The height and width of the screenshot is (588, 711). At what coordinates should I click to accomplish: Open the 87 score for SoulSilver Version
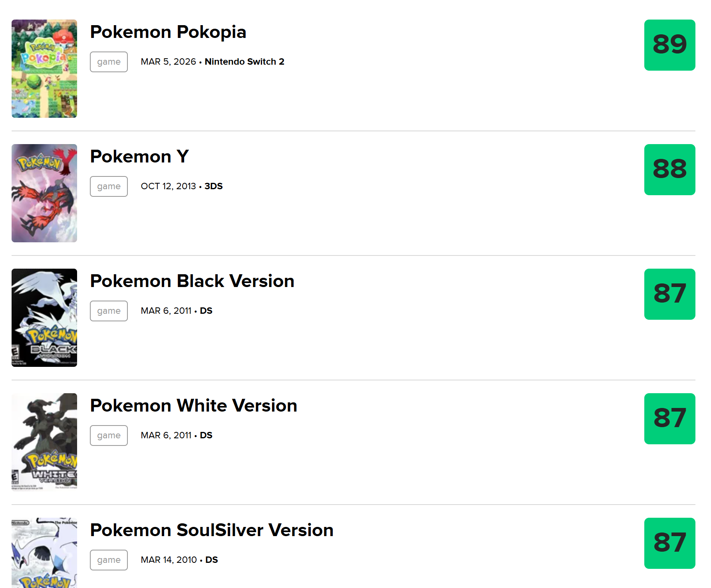point(669,543)
